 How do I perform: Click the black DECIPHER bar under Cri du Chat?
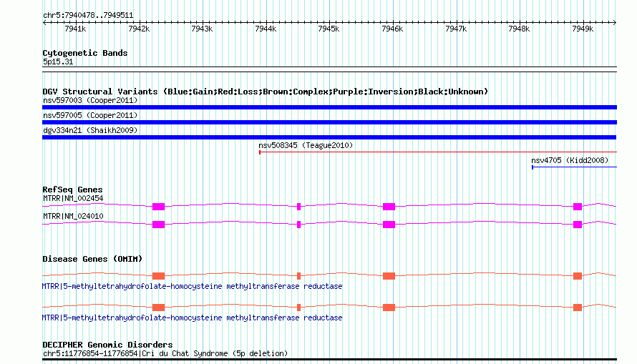click(x=329, y=360)
